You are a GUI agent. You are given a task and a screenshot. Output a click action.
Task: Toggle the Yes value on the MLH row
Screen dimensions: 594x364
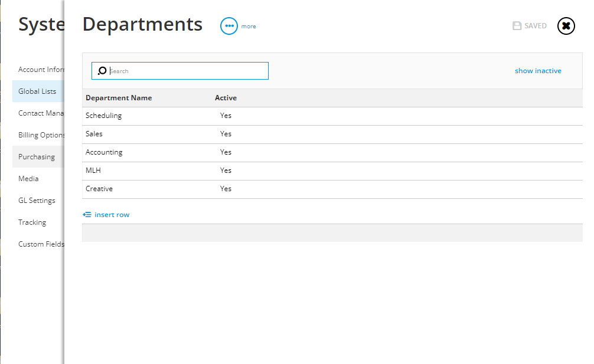(226, 170)
